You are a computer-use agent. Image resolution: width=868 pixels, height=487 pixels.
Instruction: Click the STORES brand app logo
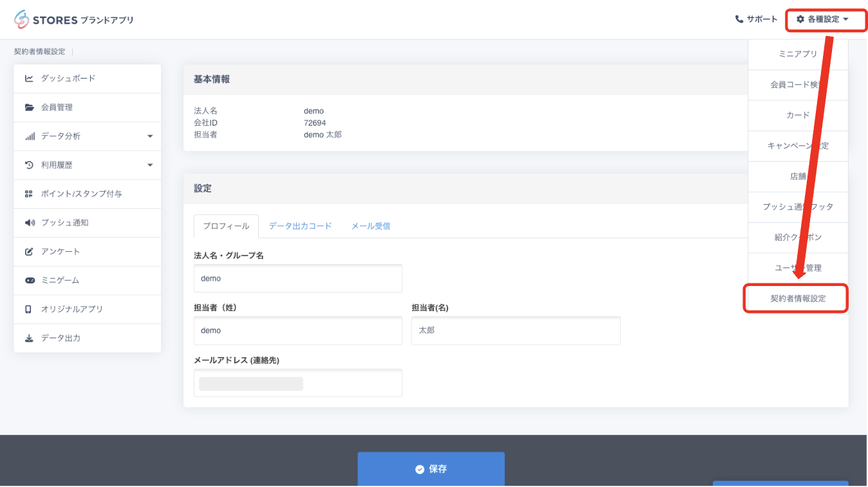[73, 19]
